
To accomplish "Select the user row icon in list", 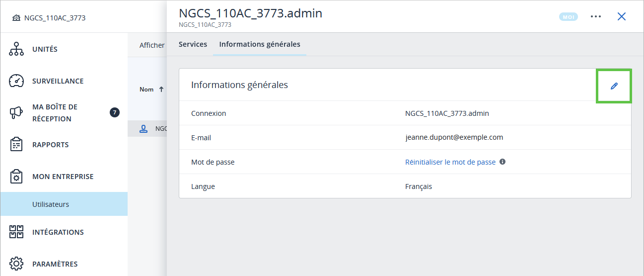I will (x=143, y=128).
